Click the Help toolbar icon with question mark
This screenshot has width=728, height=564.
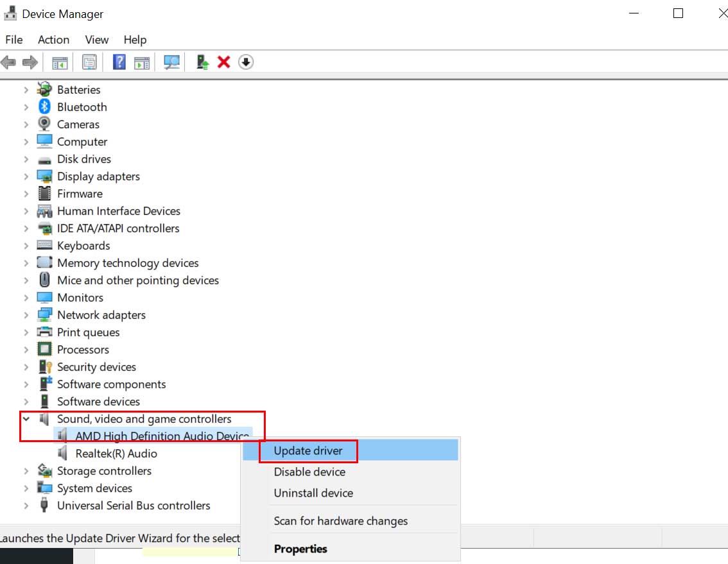(119, 62)
